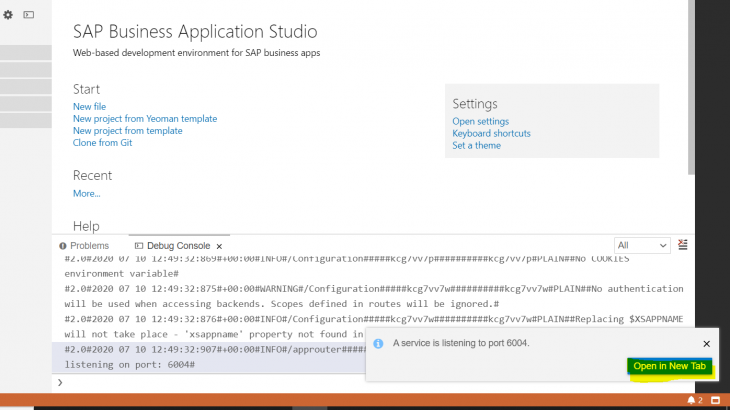This screenshot has width=730, height=410.
Task: Click Set a theme link
Action: click(476, 146)
